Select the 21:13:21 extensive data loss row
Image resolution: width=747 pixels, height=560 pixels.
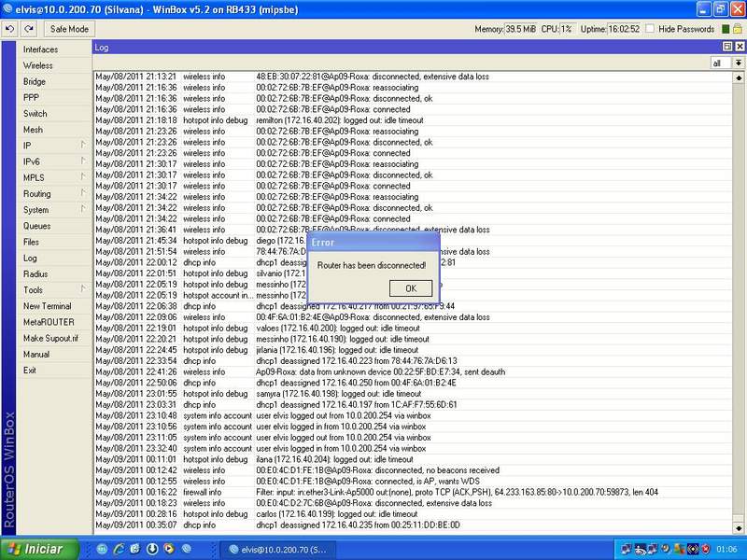click(x=413, y=77)
